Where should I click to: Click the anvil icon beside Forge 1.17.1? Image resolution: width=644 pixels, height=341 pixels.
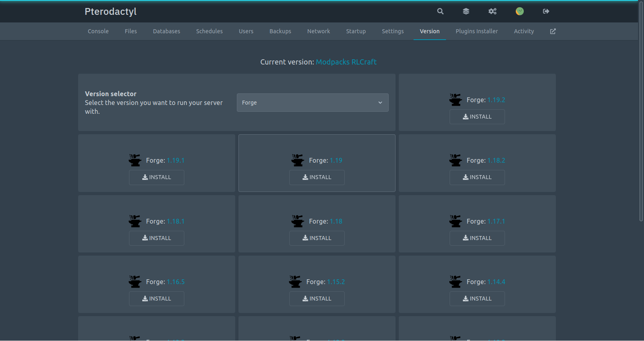[456, 221]
